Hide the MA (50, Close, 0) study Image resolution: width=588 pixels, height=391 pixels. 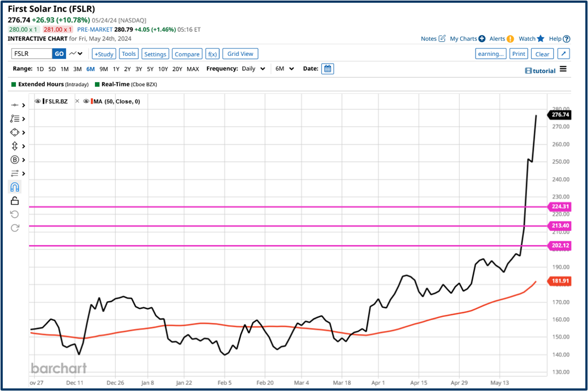[x=86, y=101]
